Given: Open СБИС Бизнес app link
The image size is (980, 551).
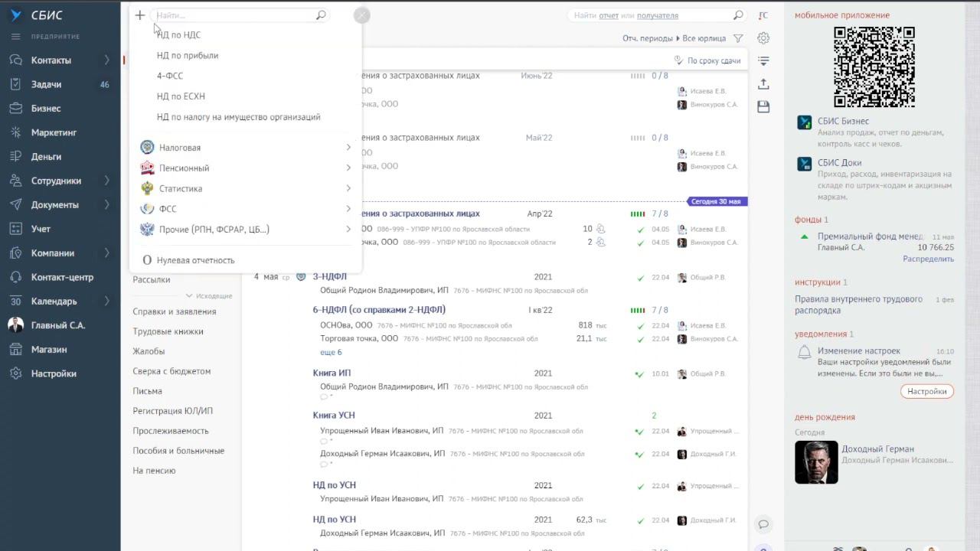Looking at the screenshot, I should point(843,121).
